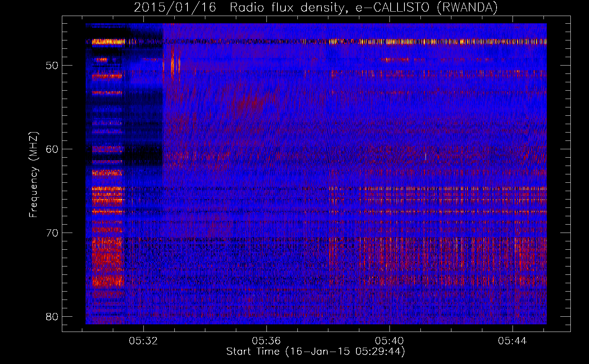The height and width of the screenshot is (364, 589).
Task: Click the 05:40 time tick label
Action: coord(390,341)
